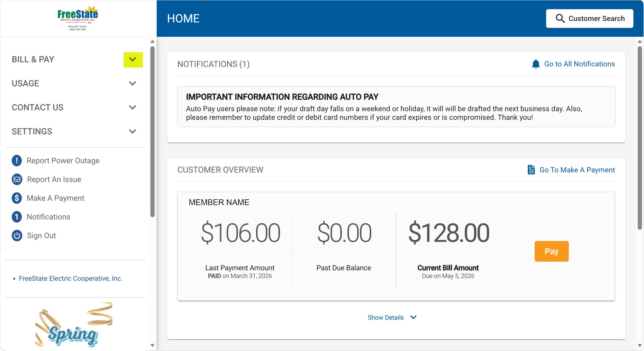Click the FreeState Electric Cooperative, Inc. link
This screenshot has width=644, height=351.
click(70, 278)
